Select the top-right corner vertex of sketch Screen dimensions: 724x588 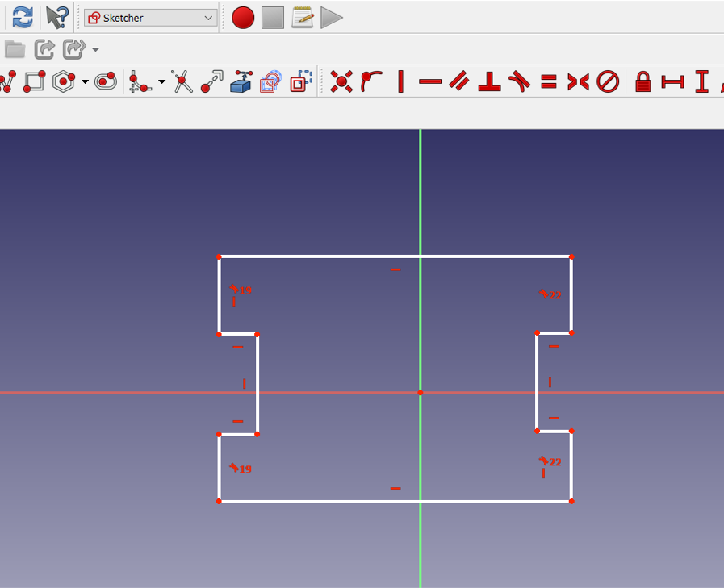click(x=571, y=257)
